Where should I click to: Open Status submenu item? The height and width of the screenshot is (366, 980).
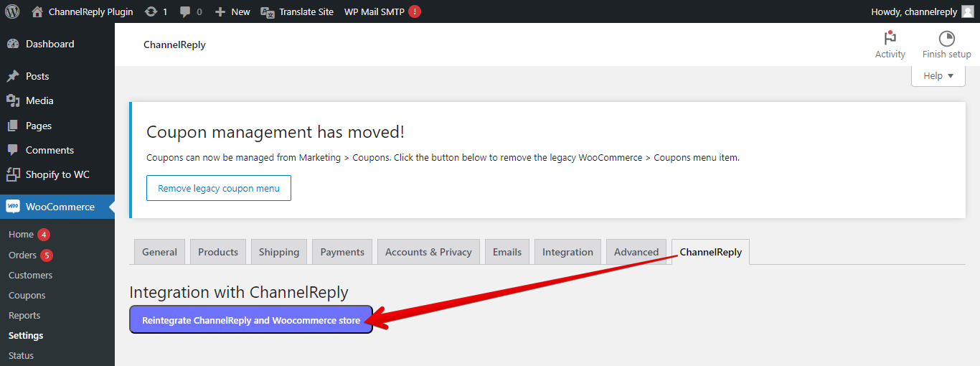[21, 355]
